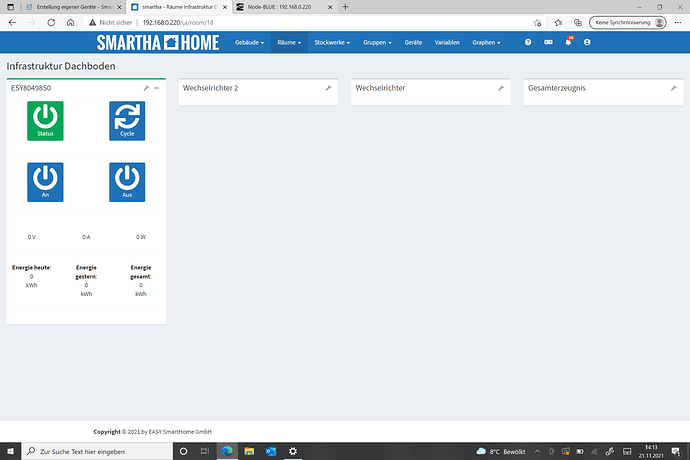This screenshot has height=460, width=690.
Task: Open the user profile icon in navbar
Action: pos(587,43)
